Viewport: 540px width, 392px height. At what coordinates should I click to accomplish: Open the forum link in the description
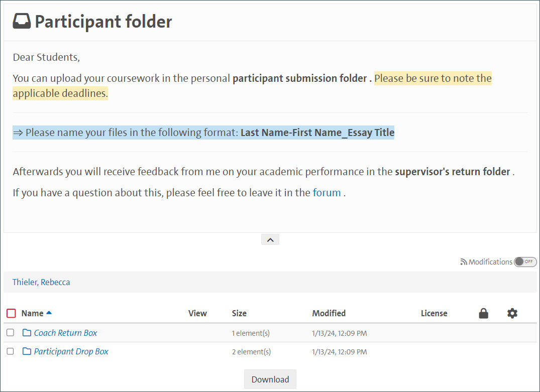[x=327, y=193]
